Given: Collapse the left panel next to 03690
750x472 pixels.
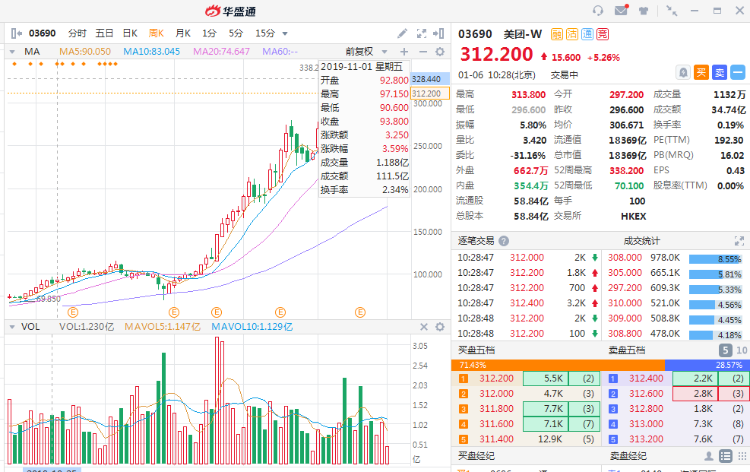Looking at the screenshot, I should pyautogui.click(x=16, y=33).
